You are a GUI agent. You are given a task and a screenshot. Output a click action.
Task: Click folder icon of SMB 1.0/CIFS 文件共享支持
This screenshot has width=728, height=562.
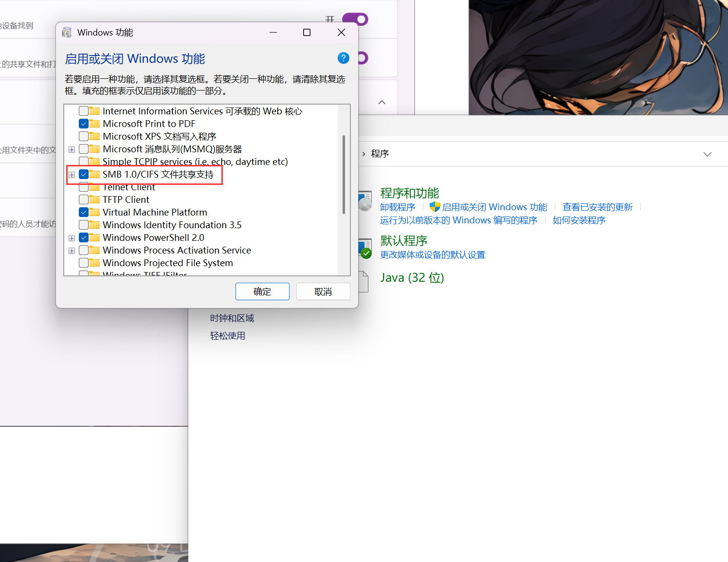(x=94, y=174)
